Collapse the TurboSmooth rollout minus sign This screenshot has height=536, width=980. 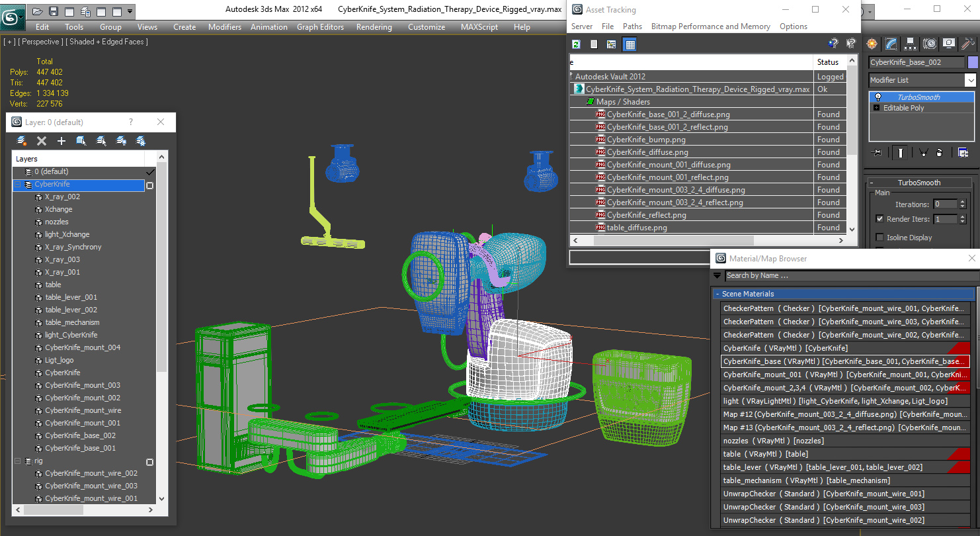click(x=872, y=183)
